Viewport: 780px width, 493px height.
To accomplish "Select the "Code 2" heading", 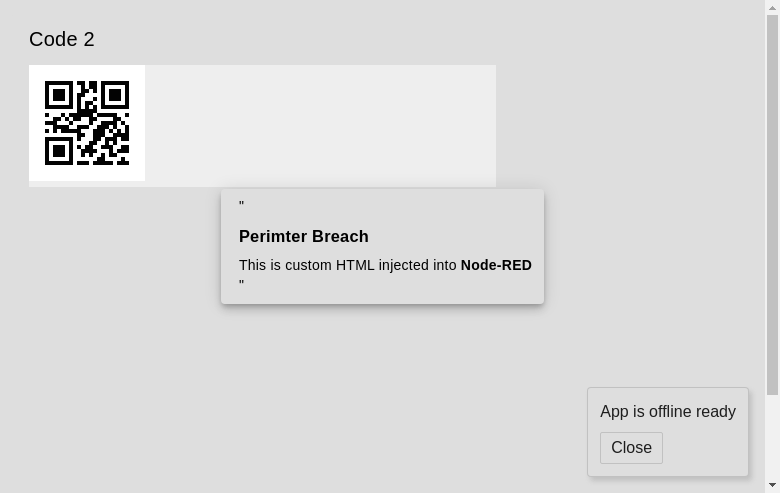I will click(62, 39).
